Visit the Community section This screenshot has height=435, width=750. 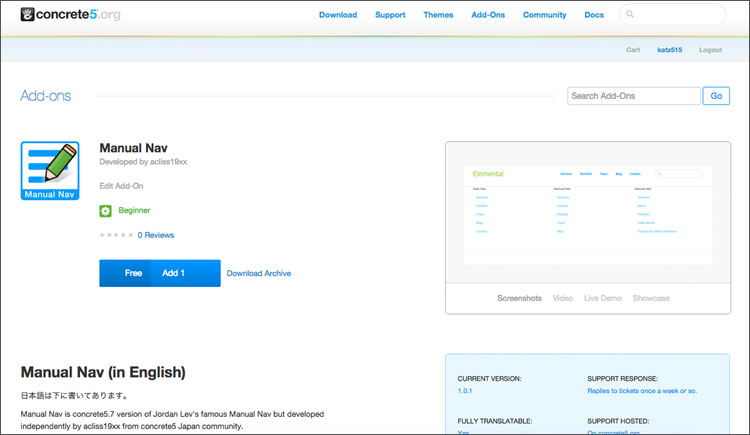click(x=544, y=15)
